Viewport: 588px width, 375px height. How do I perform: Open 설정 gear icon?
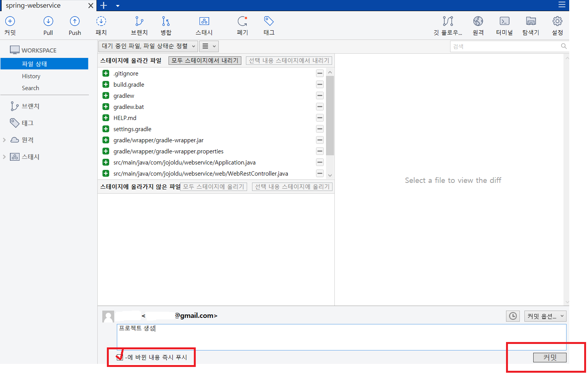557,26
